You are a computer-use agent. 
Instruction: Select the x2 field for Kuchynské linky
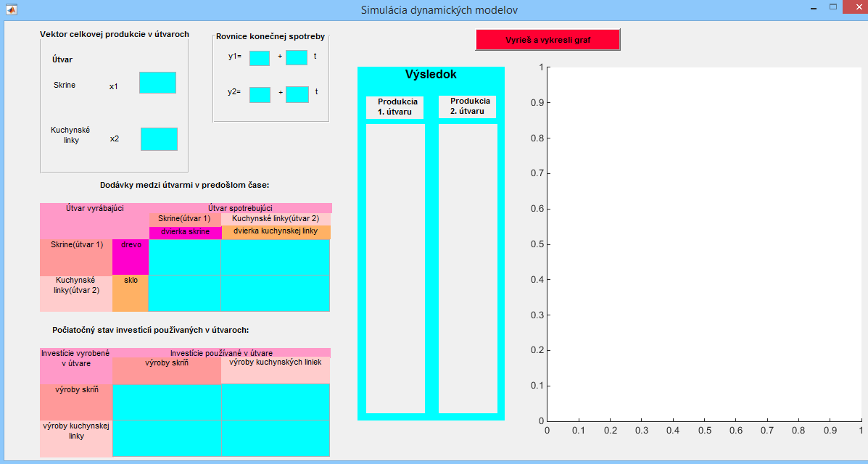159,139
